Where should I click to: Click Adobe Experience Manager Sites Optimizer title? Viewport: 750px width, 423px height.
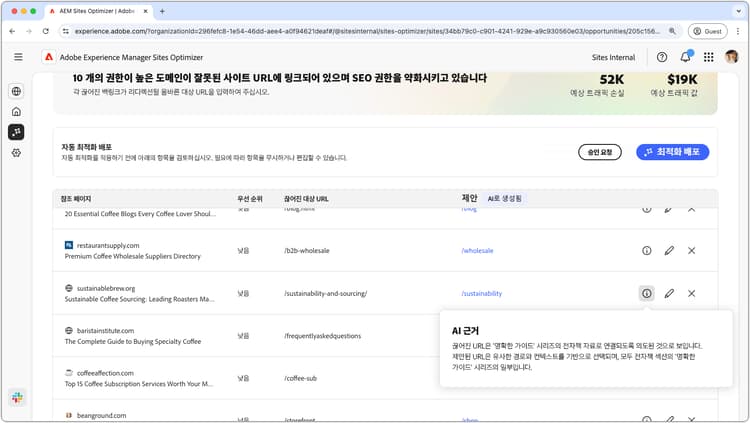click(x=131, y=57)
